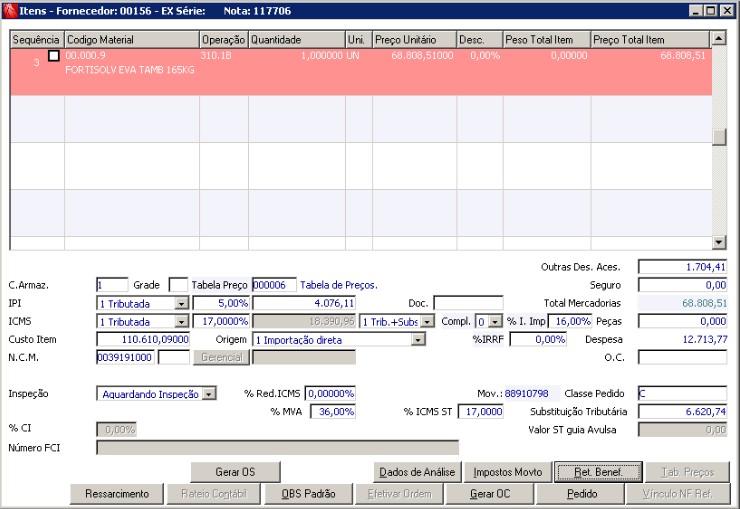The image size is (740, 509).
Task: Click the %IRRF field
Action: pos(538,340)
